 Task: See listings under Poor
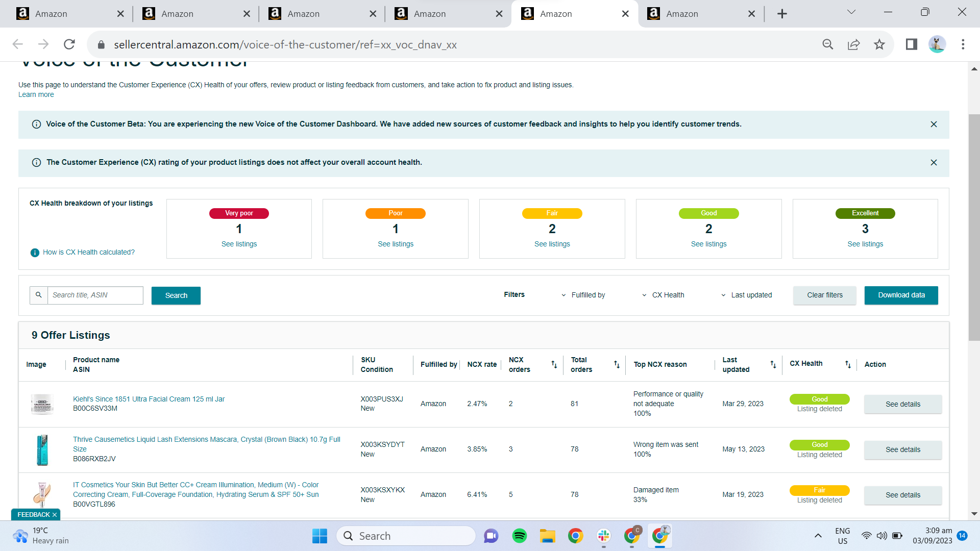(x=396, y=244)
